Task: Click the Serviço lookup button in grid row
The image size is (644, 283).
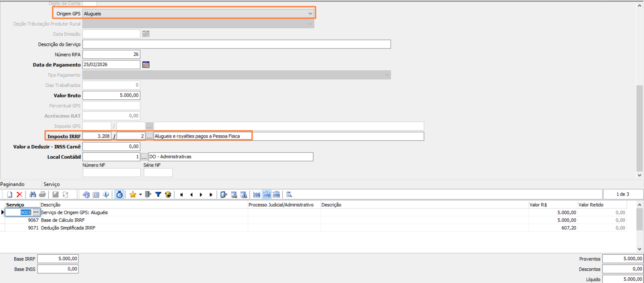Action: 36,212
